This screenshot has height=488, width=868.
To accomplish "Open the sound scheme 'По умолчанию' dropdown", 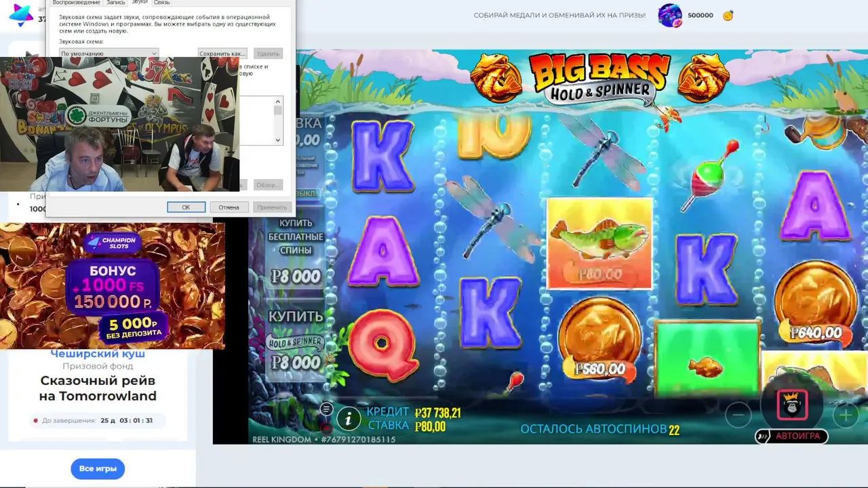I will (x=108, y=54).
